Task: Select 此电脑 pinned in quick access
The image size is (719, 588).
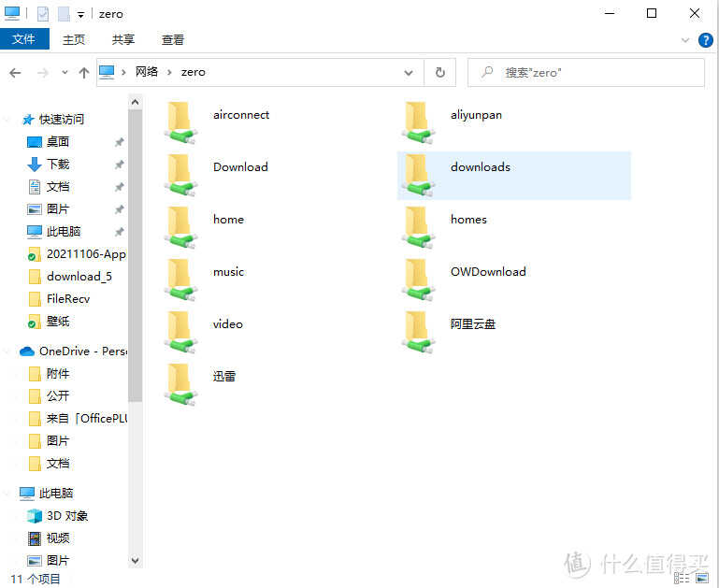Action: click(64, 232)
